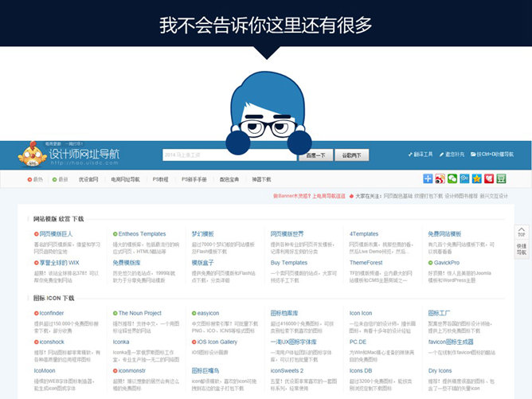Open the Entheos Templates link
Viewport: 532px width, 399px height.
tap(142, 234)
